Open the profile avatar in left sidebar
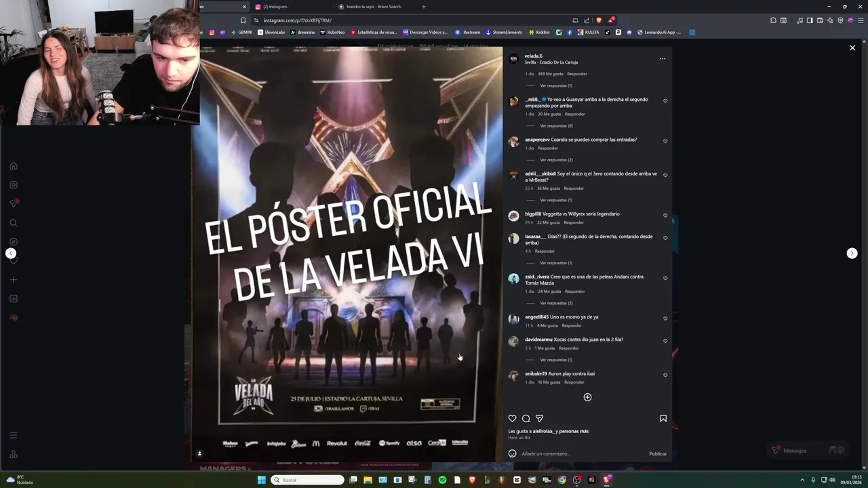 [14, 318]
